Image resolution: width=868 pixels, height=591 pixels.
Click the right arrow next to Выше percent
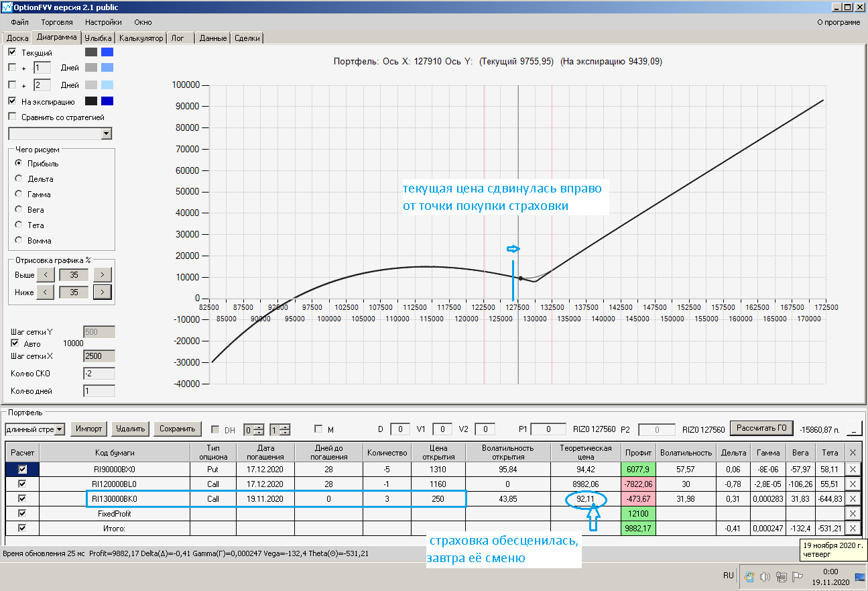click(x=102, y=274)
